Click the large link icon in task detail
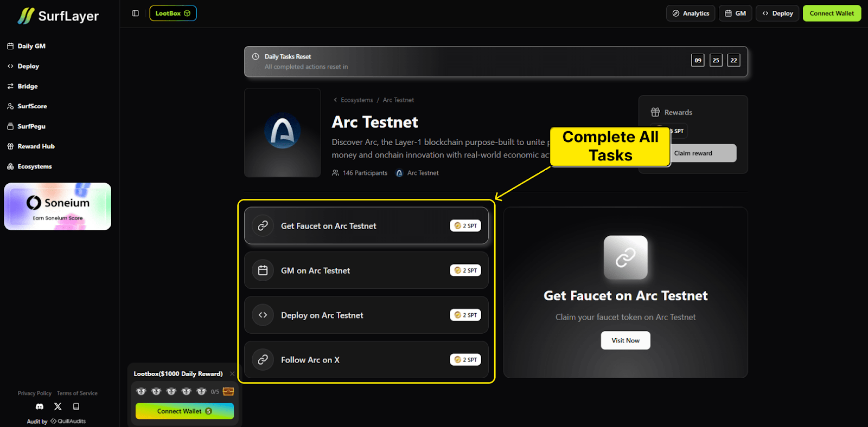 626,257
